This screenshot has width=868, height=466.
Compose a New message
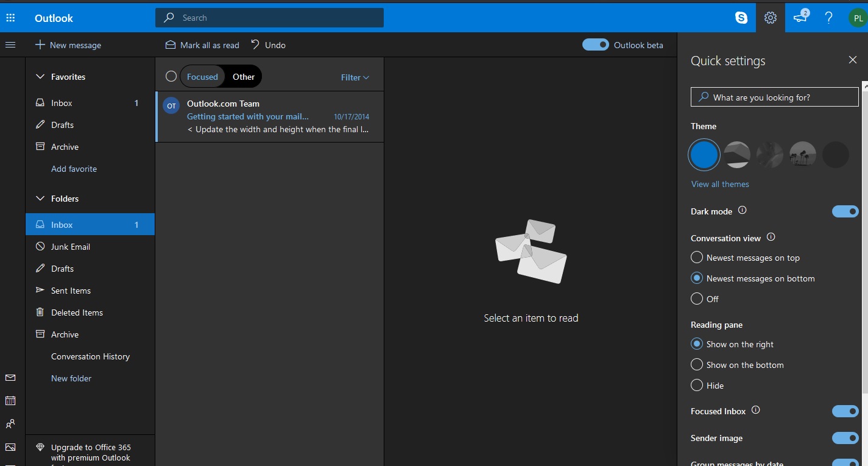click(68, 45)
